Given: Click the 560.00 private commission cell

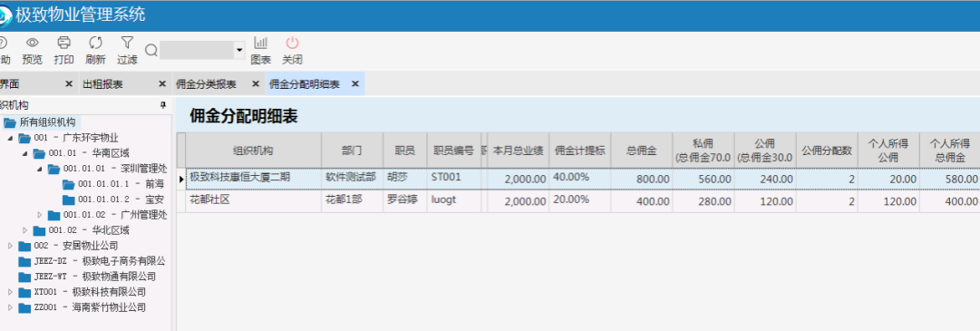Looking at the screenshot, I should point(703,179).
